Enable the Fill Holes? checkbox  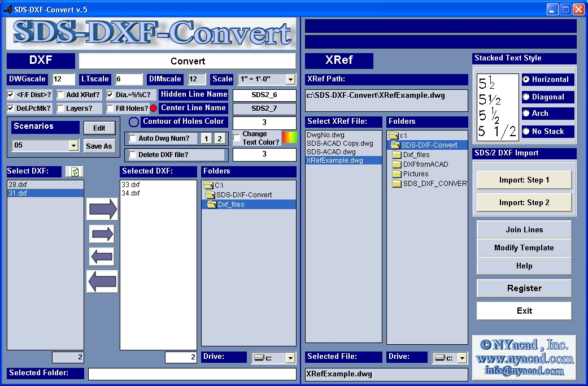coord(110,109)
